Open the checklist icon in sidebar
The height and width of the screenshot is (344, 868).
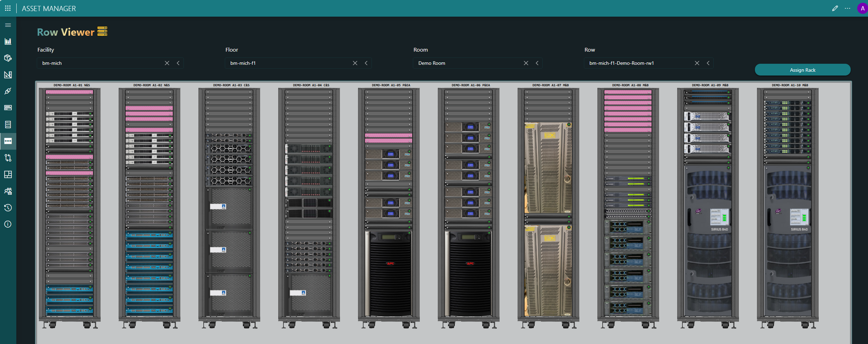[8, 124]
